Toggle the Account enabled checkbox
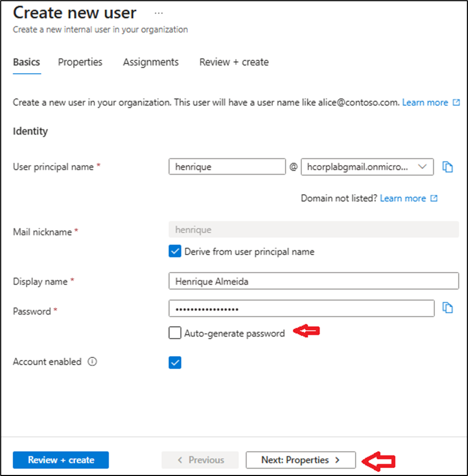468x476 pixels. [x=175, y=362]
